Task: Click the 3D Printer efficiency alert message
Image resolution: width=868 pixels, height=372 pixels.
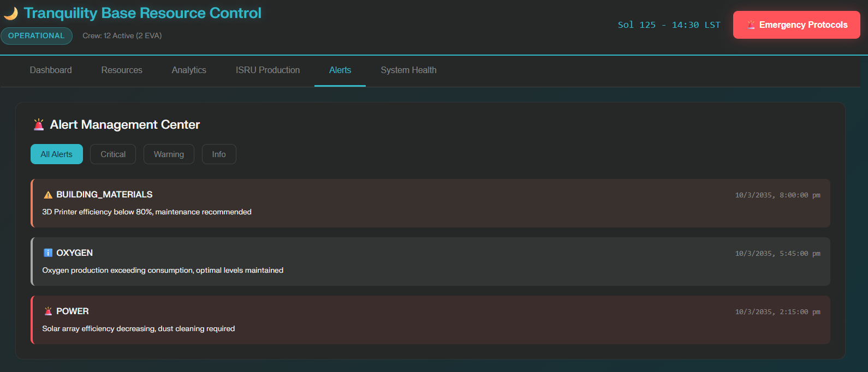Action: 147,212
